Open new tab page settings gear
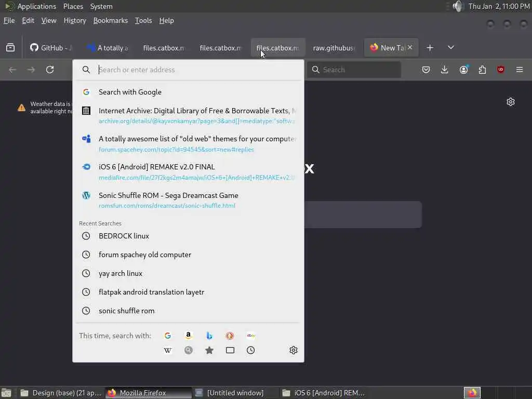Screen dimensions: 532x399 [511, 102]
